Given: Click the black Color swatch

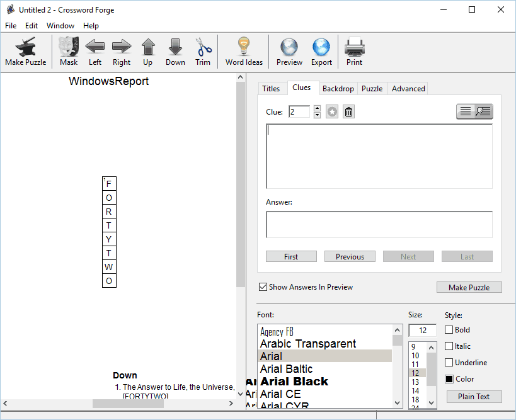Looking at the screenshot, I should [449, 379].
